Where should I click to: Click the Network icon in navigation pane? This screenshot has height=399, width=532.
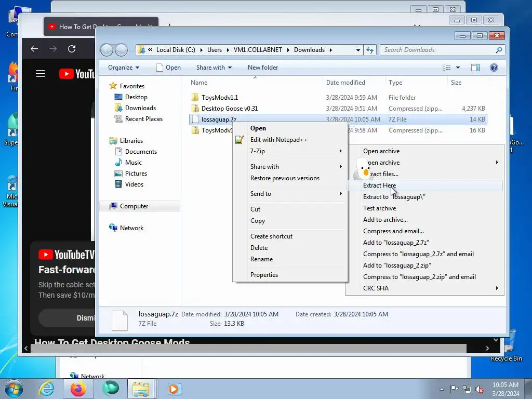click(113, 228)
